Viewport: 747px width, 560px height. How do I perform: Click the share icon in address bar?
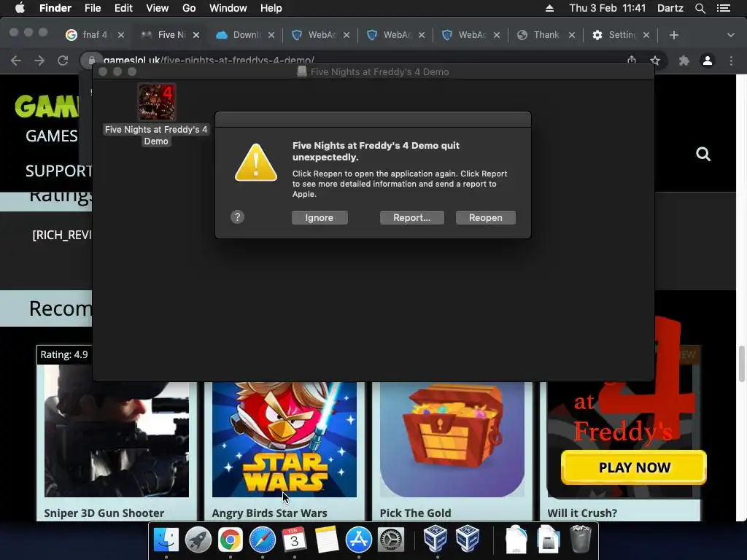point(632,60)
